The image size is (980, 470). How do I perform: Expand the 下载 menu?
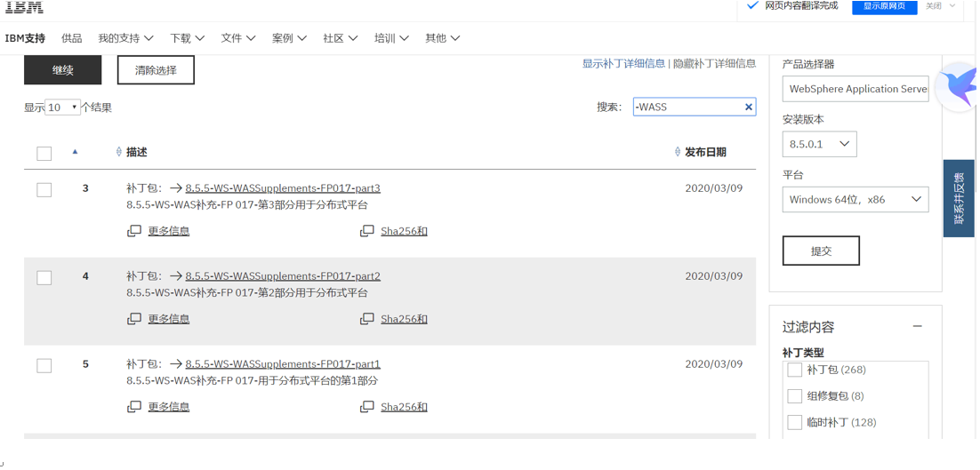tap(188, 38)
